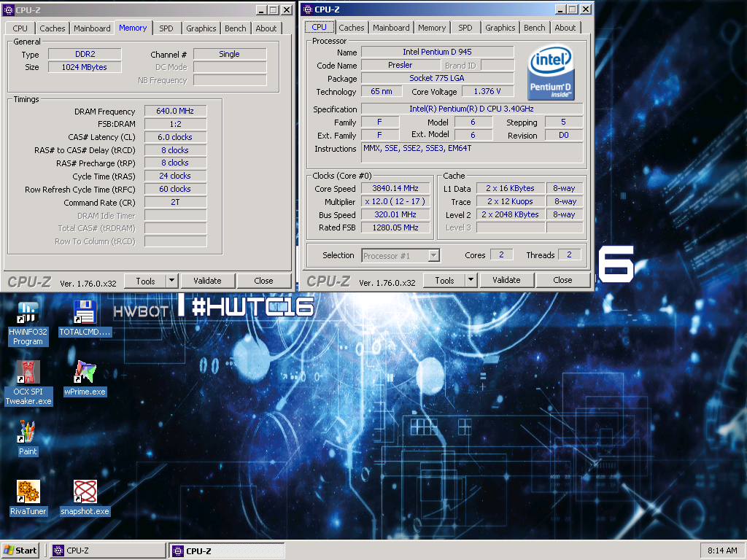Click the Single channel value field

pos(230,54)
